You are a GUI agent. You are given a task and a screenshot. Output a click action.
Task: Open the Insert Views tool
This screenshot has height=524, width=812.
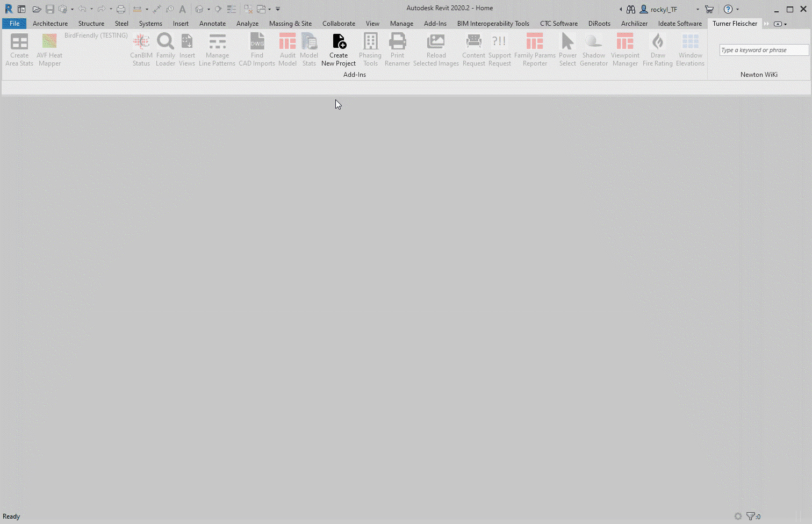tap(187, 50)
